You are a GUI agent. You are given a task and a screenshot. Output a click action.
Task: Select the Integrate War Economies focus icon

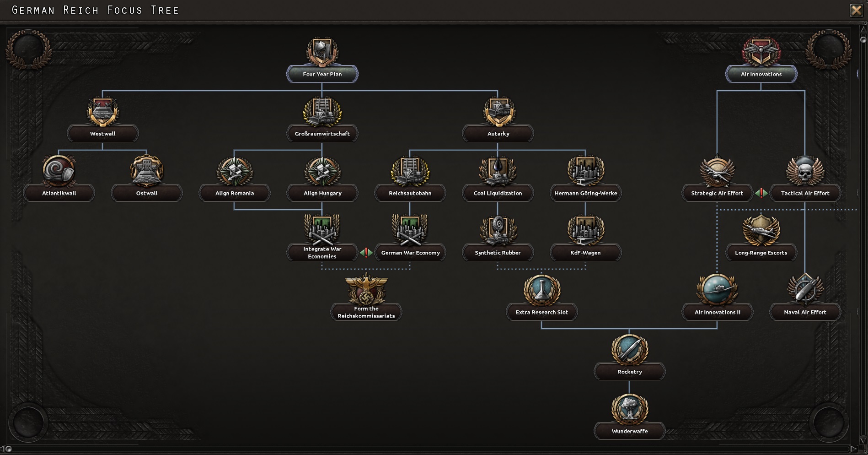pyautogui.click(x=322, y=230)
